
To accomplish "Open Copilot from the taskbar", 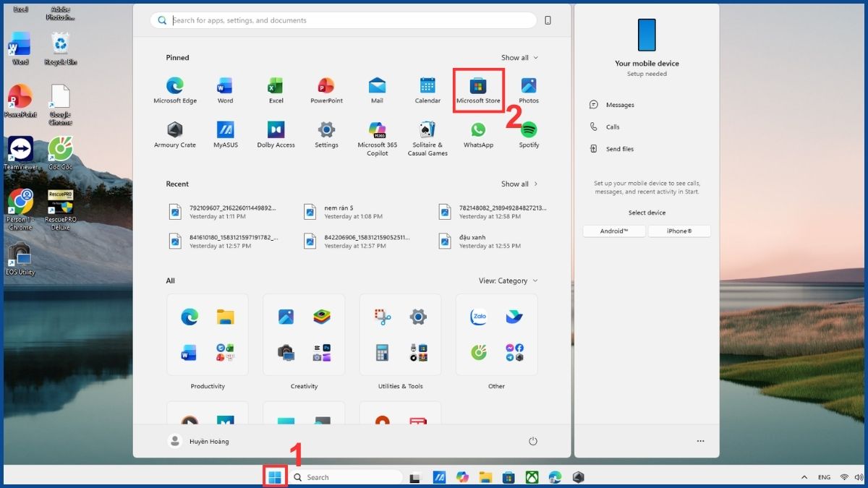I will pyautogui.click(x=462, y=477).
